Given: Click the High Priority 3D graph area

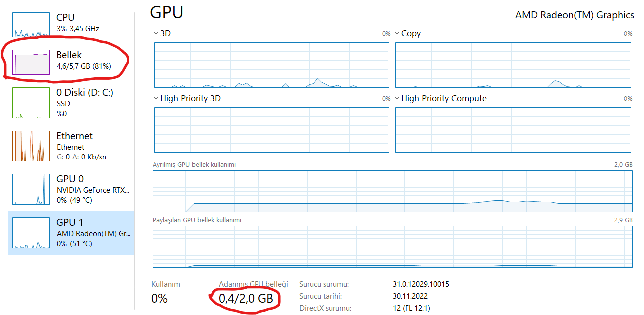Looking at the screenshot, I should 271,130.
